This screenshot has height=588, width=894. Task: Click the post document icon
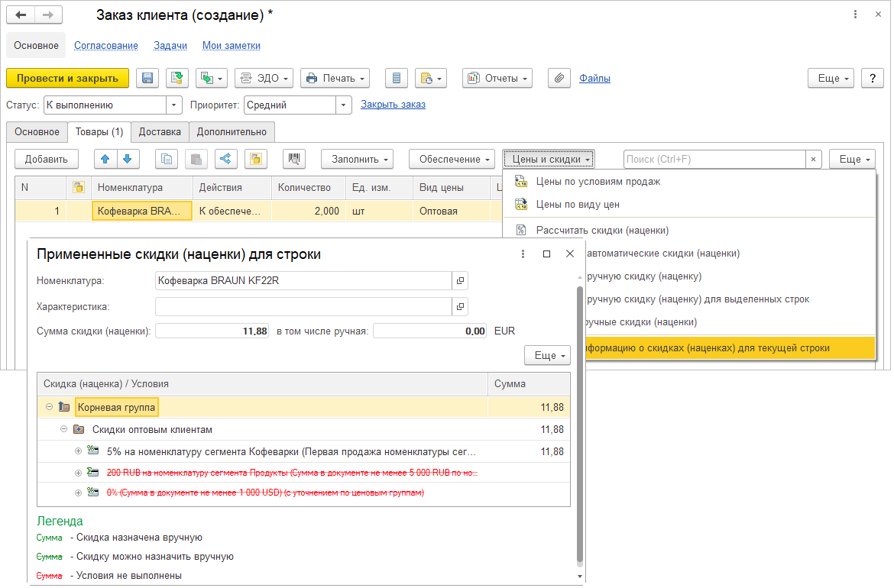click(178, 78)
